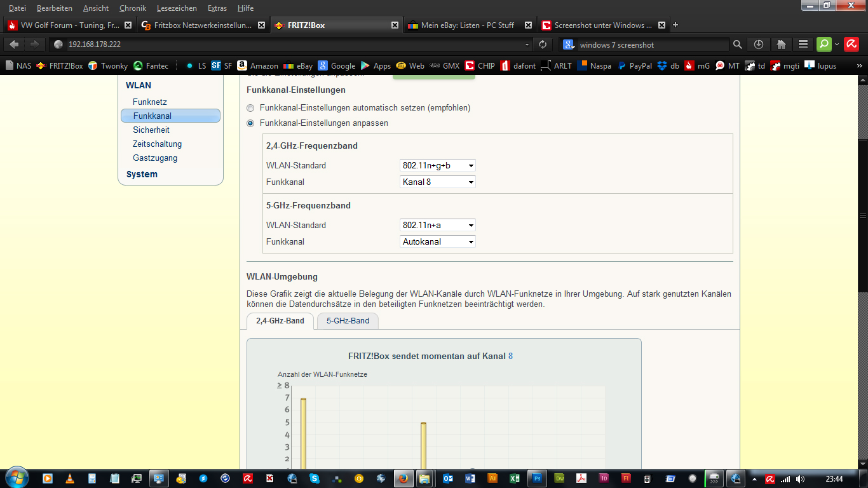Screen dimensions: 868x488
Task: Open Sicherheit in the WLAN sidebar
Action: [151, 130]
